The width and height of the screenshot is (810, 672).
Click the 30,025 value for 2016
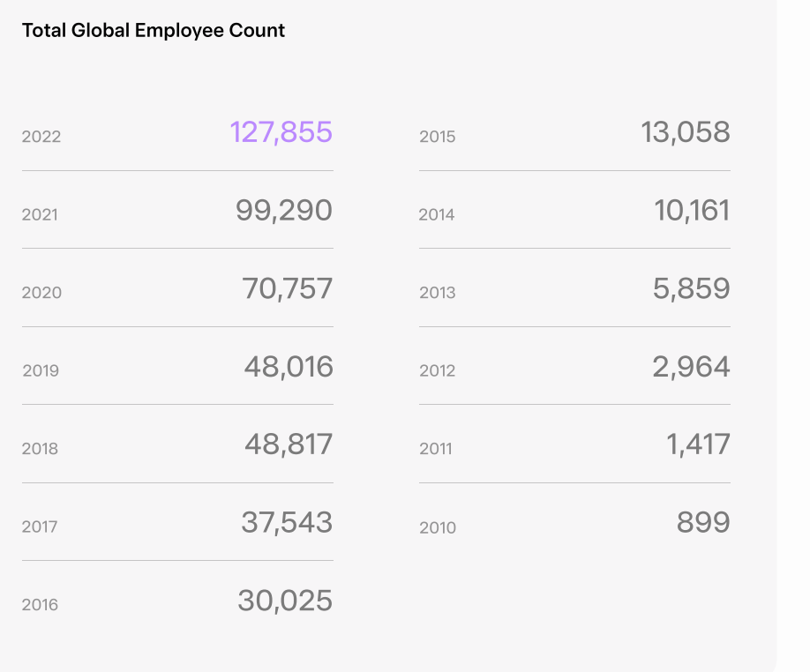coord(285,601)
